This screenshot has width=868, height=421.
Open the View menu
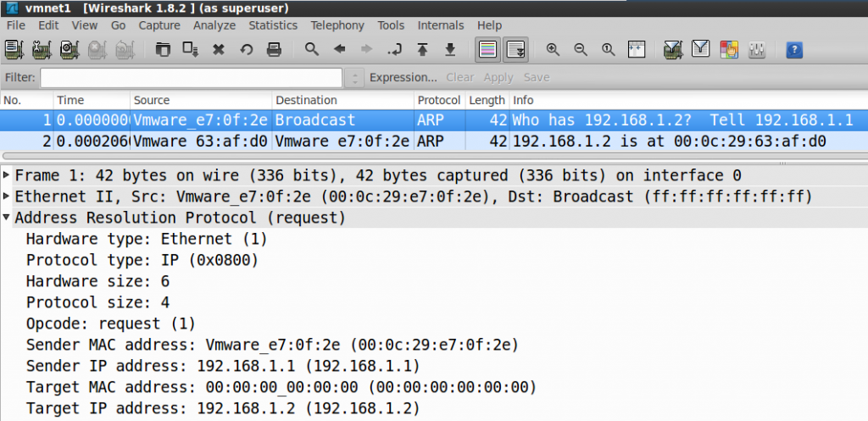(x=85, y=25)
